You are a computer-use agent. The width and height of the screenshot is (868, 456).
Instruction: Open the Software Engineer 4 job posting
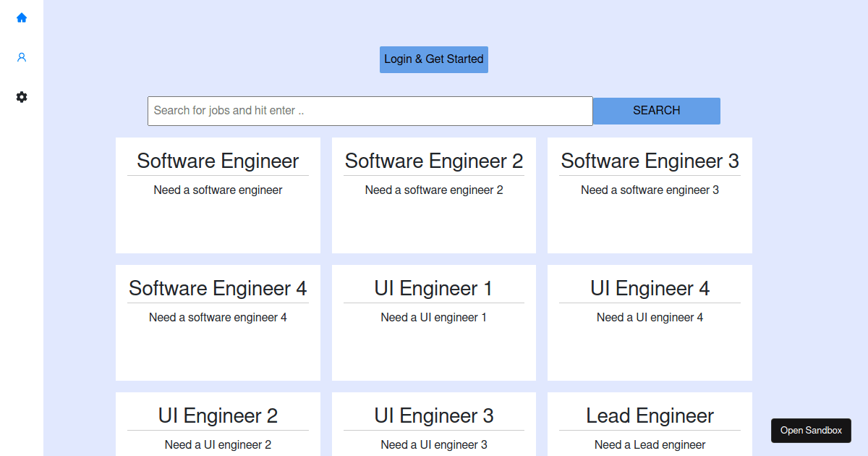(218, 288)
